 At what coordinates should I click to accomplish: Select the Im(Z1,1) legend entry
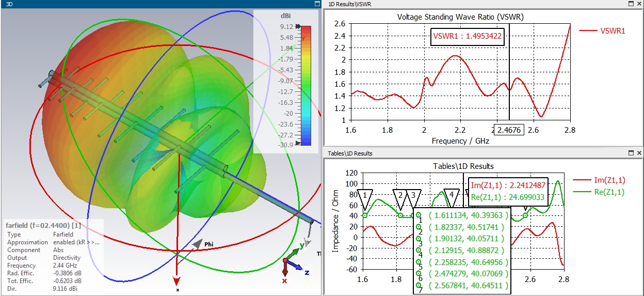(599, 180)
